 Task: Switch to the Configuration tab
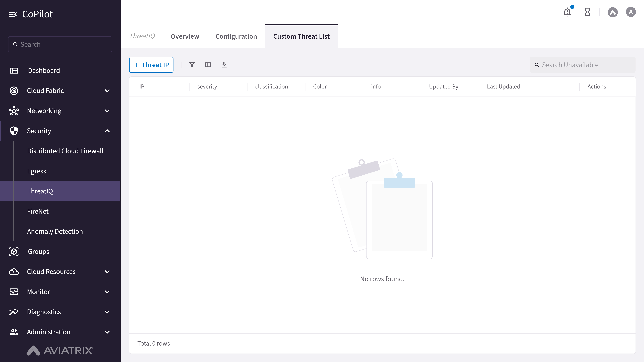pyautogui.click(x=236, y=36)
